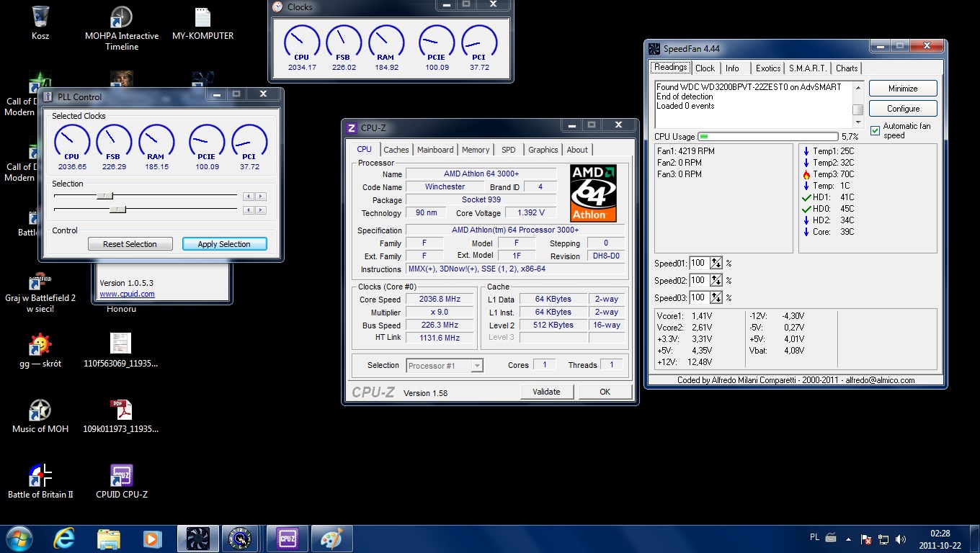Open the Paint taskbar icon
The image size is (980, 553).
pos(331,538)
